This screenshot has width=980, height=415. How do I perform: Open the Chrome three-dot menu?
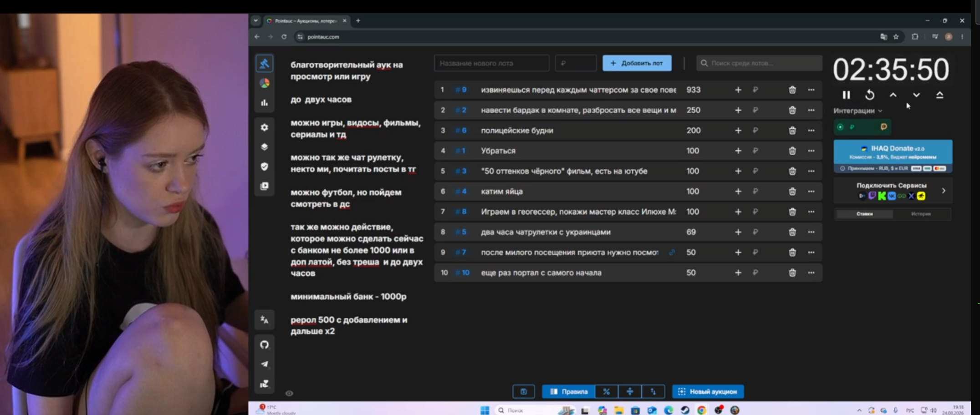coord(962,37)
